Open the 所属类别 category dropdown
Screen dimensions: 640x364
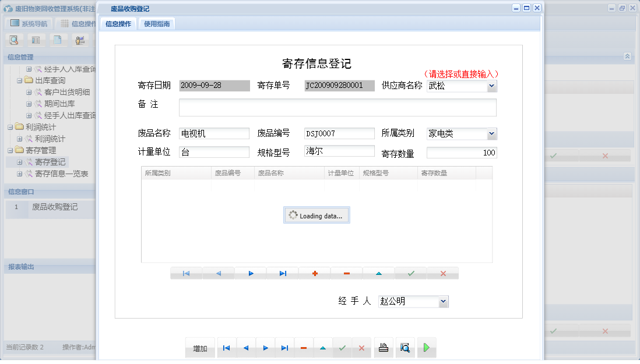[x=491, y=133]
